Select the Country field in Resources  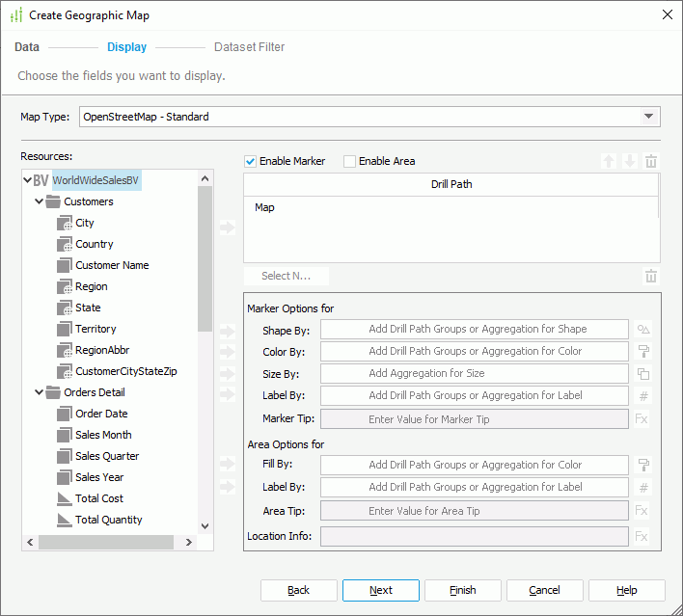click(95, 244)
